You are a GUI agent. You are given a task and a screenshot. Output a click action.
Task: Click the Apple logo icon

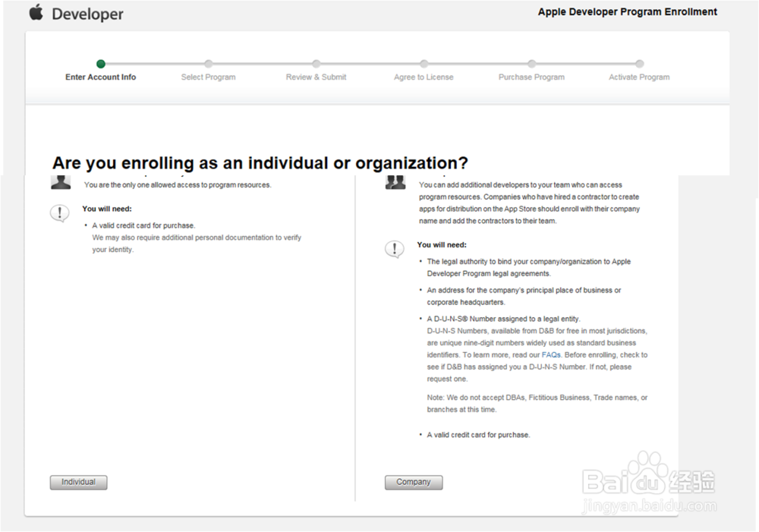click(36, 12)
